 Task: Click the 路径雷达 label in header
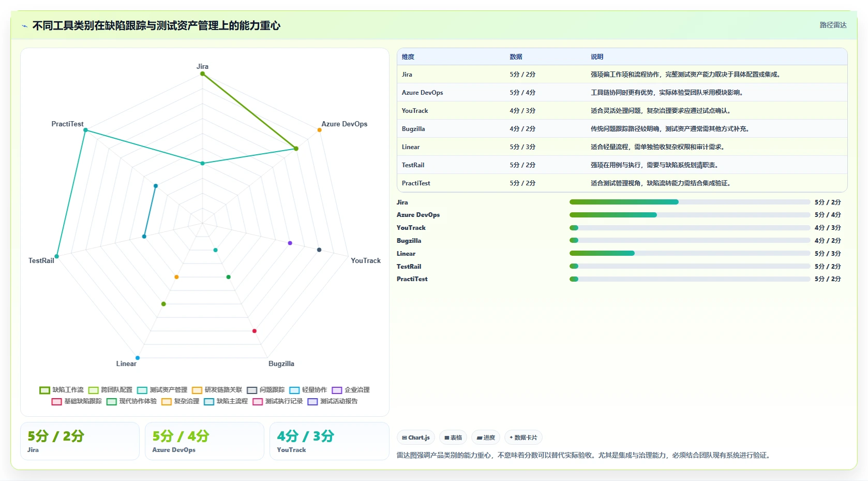833,25
